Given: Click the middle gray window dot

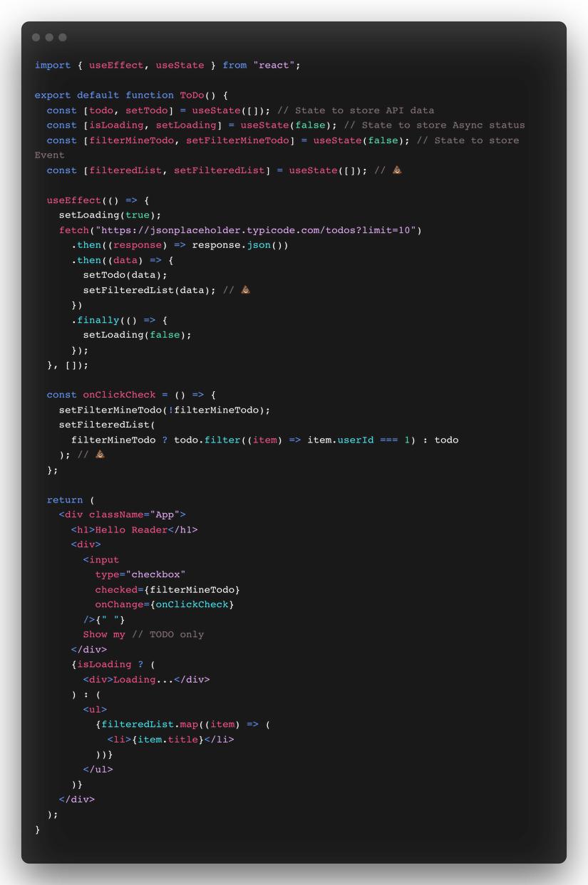Looking at the screenshot, I should [x=49, y=37].
